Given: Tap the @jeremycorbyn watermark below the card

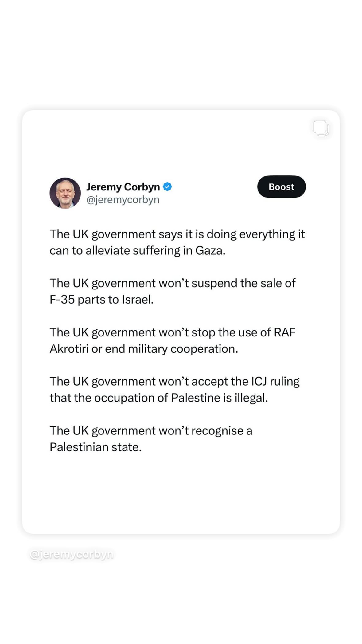Looking at the screenshot, I should point(72,554).
